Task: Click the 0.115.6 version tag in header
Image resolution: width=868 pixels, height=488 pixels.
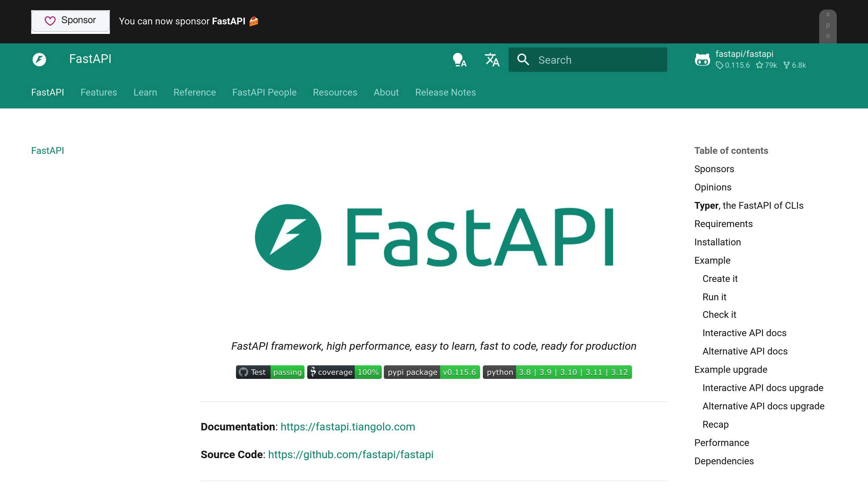Action: (733, 65)
